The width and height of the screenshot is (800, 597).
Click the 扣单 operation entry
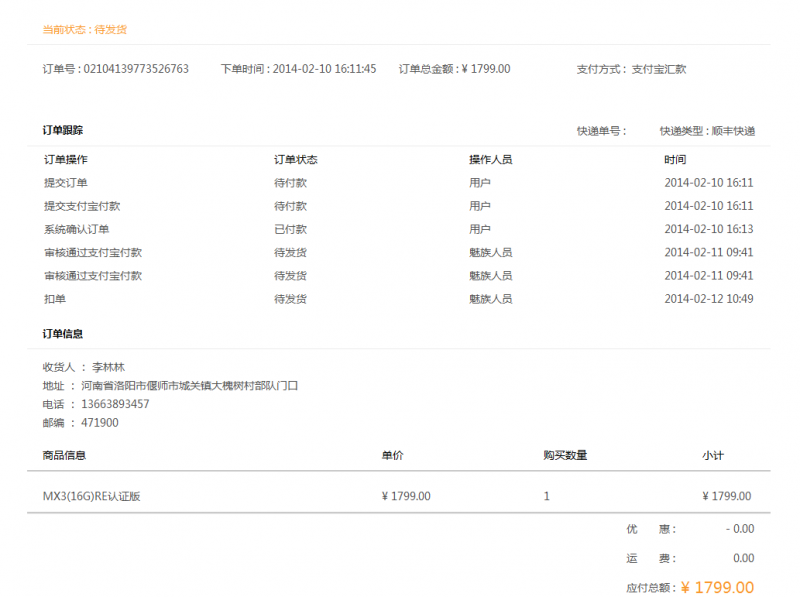pyautogui.click(x=55, y=299)
